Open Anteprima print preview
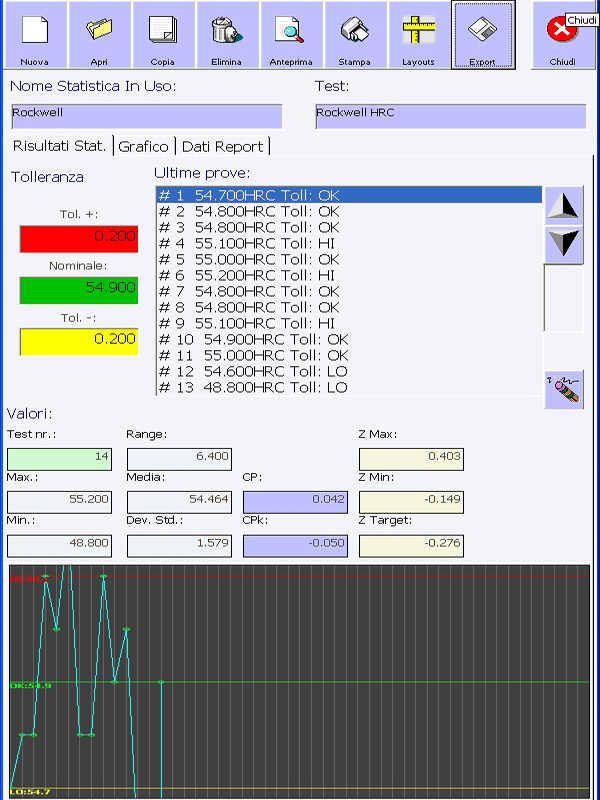Viewport: 600px width, 800px height. (290, 35)
